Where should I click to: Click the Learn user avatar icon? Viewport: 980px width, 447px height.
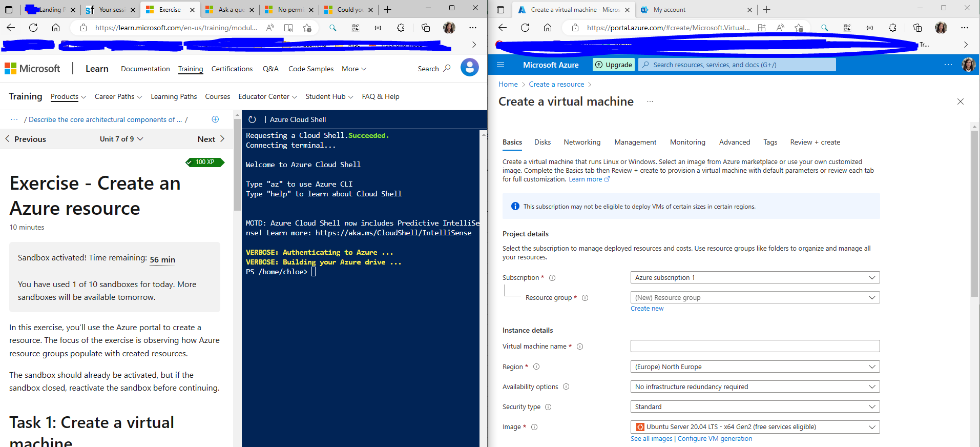click(470, 67)
